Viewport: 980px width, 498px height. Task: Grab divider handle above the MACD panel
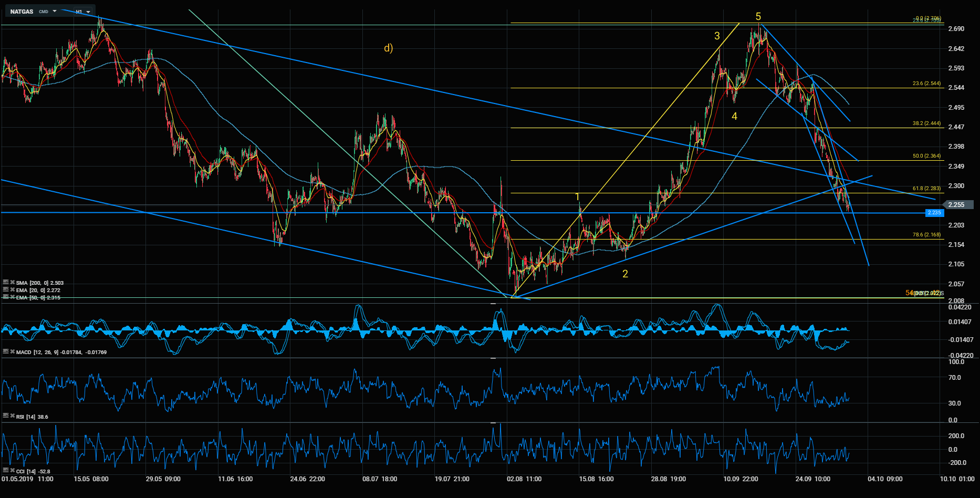click(x=493, y=304)
